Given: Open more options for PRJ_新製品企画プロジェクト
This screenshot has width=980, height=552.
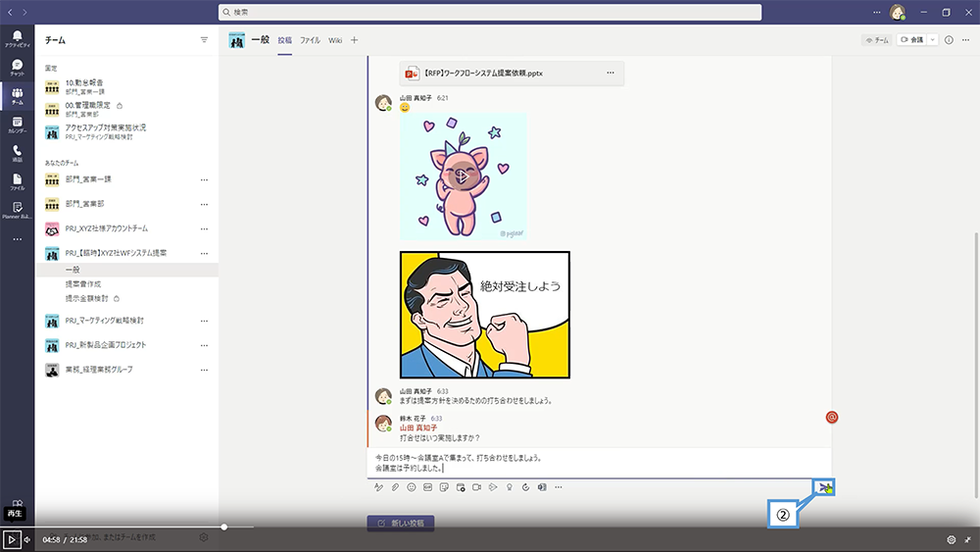Looking at the screenshot, I should [x=204, y=345].
